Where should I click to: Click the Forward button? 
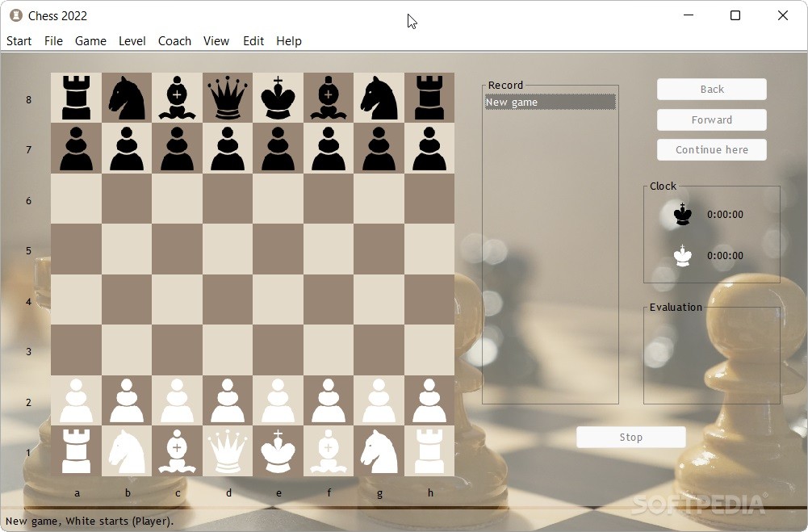(x=712, y=119)
